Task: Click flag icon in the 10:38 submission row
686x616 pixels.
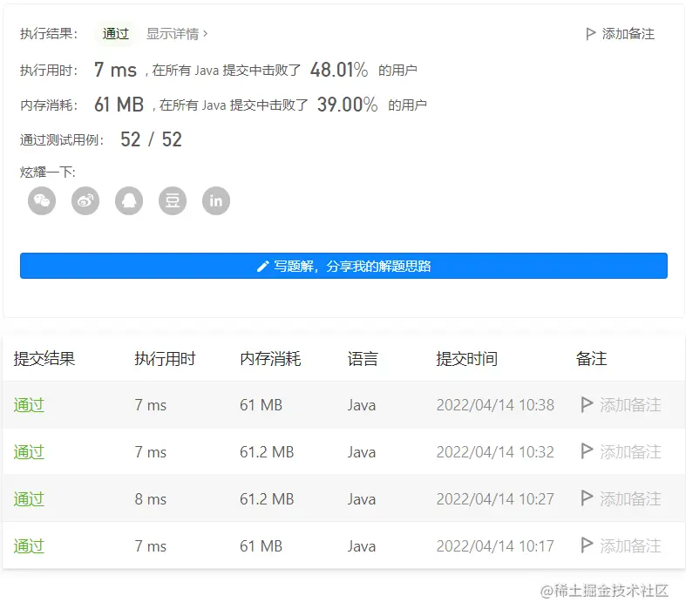Action: (587, 404)
